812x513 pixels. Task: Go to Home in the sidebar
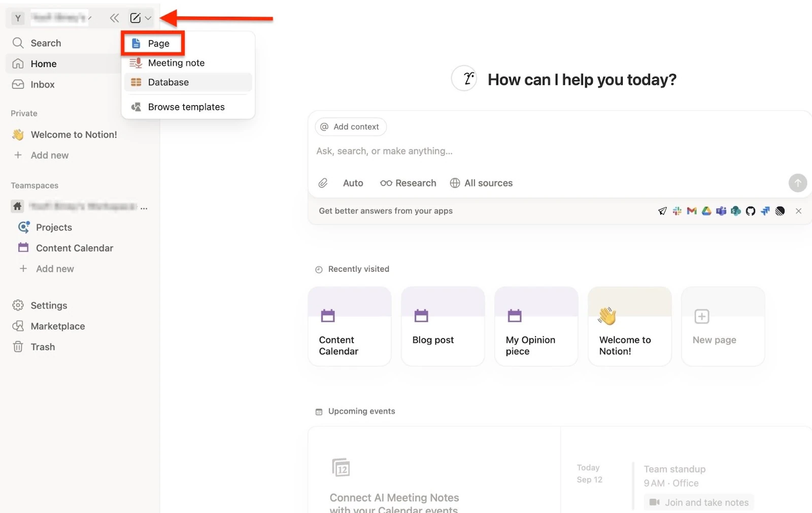click(x=63, y=64)
